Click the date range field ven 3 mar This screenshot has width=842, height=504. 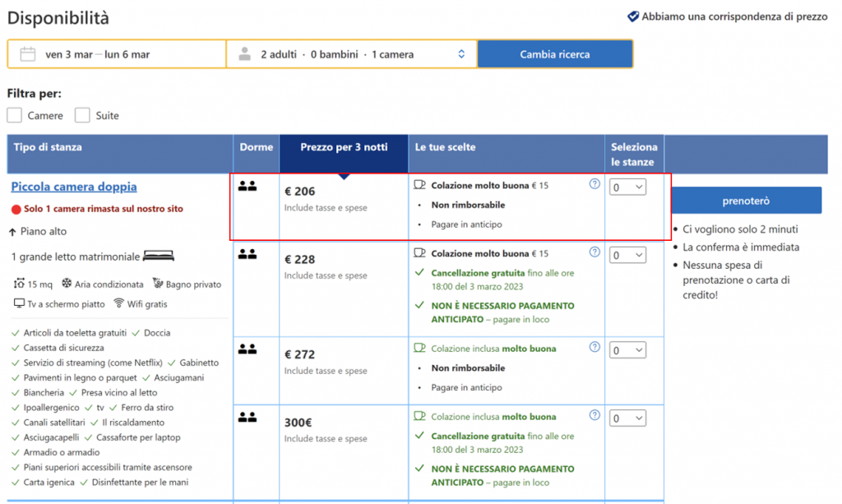[97, 54]
